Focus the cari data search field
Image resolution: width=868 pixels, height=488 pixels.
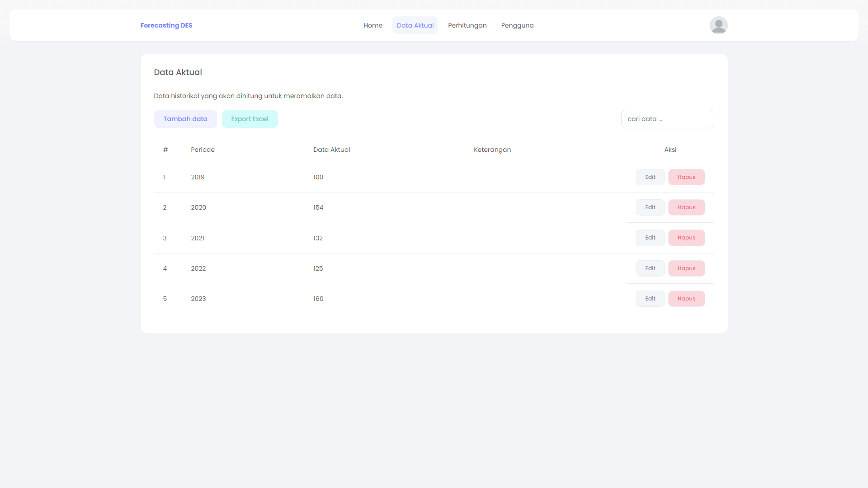click(x=667, y=119)
